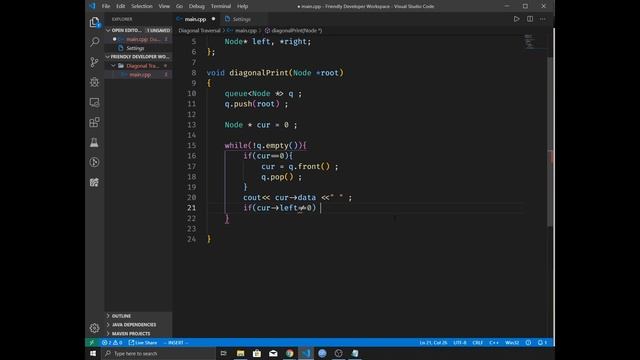The height and width of the screenshot is (360, 640).
Task: Open Task View on taskbar
Action: (223, 353)
